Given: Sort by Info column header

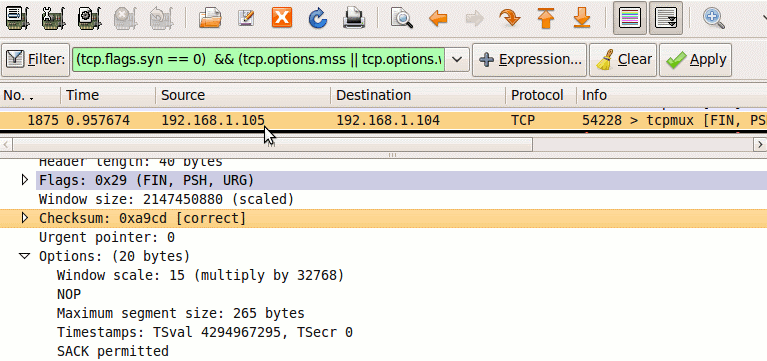Looking at the screenshot, I should [x=672, y=95].
